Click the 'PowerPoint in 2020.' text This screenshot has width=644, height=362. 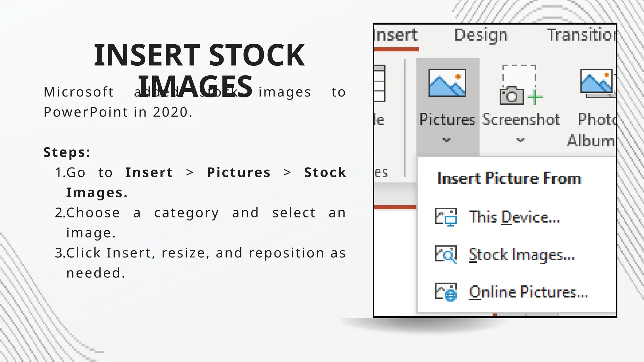118,112
